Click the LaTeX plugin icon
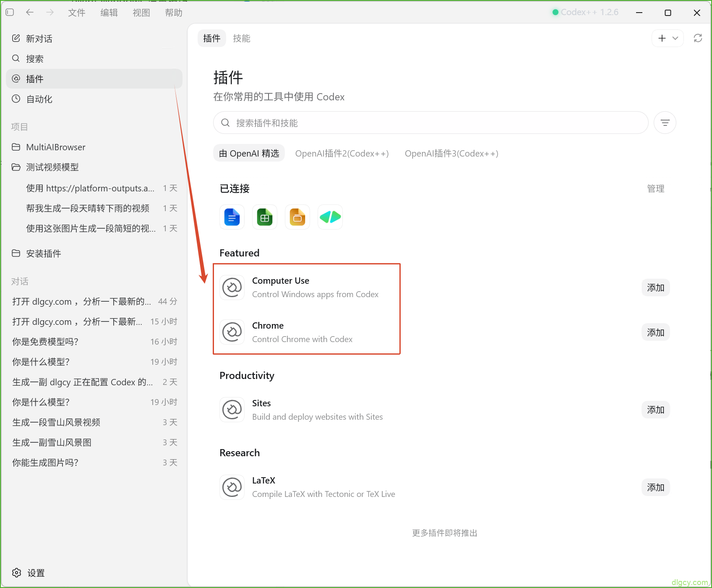Screen dimensions: 712x588 tap(232, 487)
